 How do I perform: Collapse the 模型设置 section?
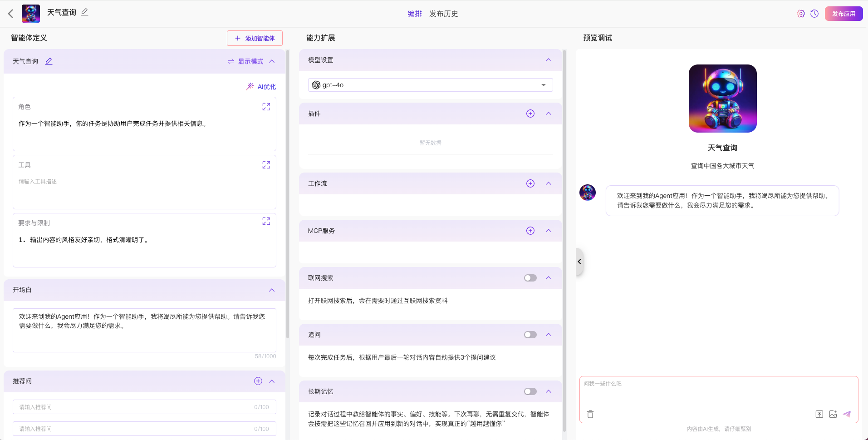pyautogui.click(x=549, y=60)
